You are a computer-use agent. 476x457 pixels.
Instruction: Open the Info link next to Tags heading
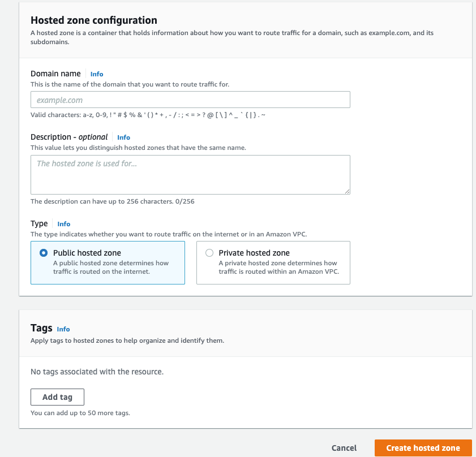click(x=63, y=329)
